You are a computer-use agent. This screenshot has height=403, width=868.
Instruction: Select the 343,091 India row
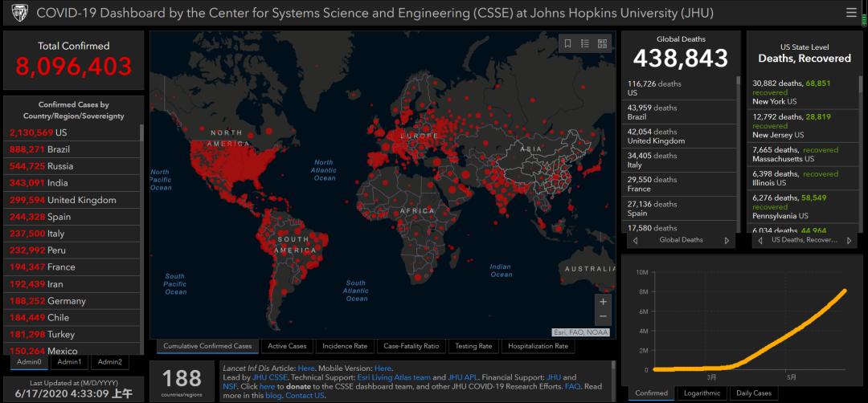(x=73, y=183)
